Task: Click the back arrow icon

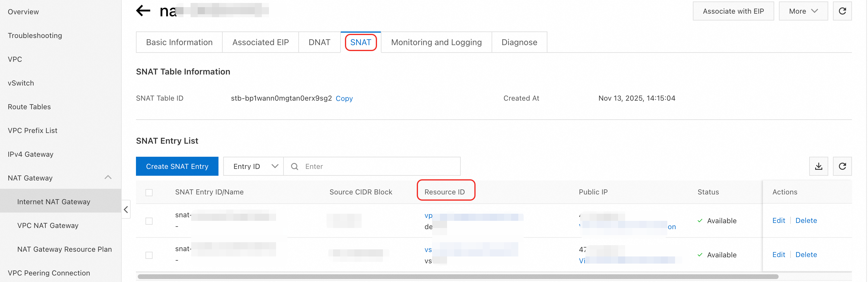Action: (143, 11)
